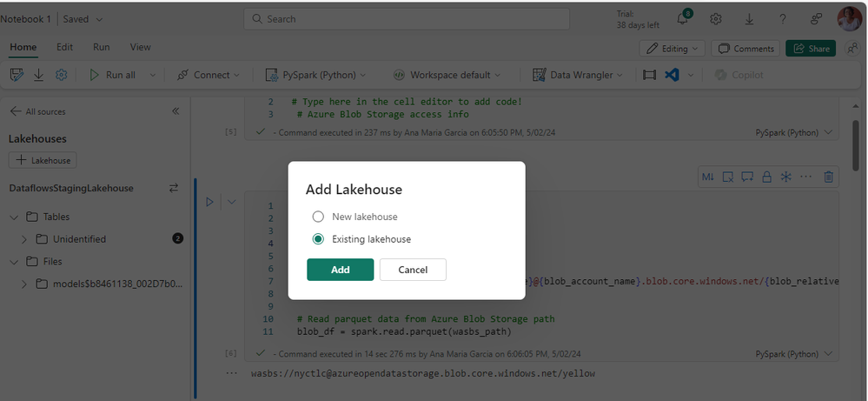Add a comment on the cell icon

pyautogui.click(x=747, y=177)
